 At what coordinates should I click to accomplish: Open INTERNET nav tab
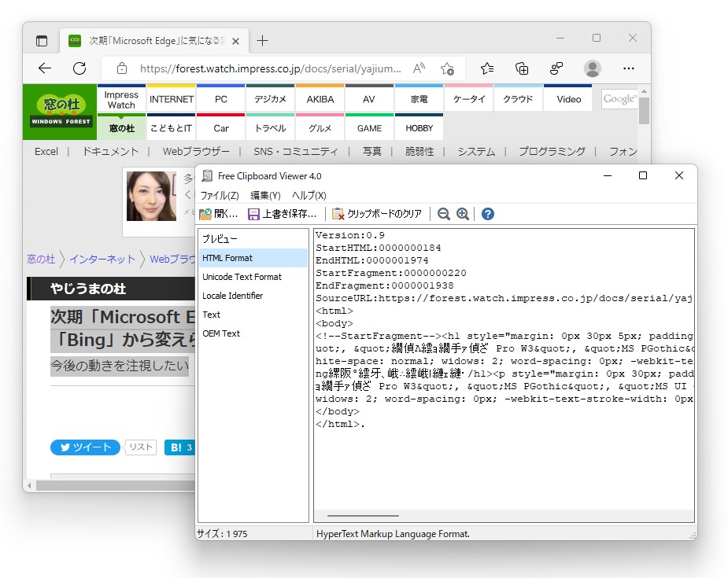coord(172,99)
